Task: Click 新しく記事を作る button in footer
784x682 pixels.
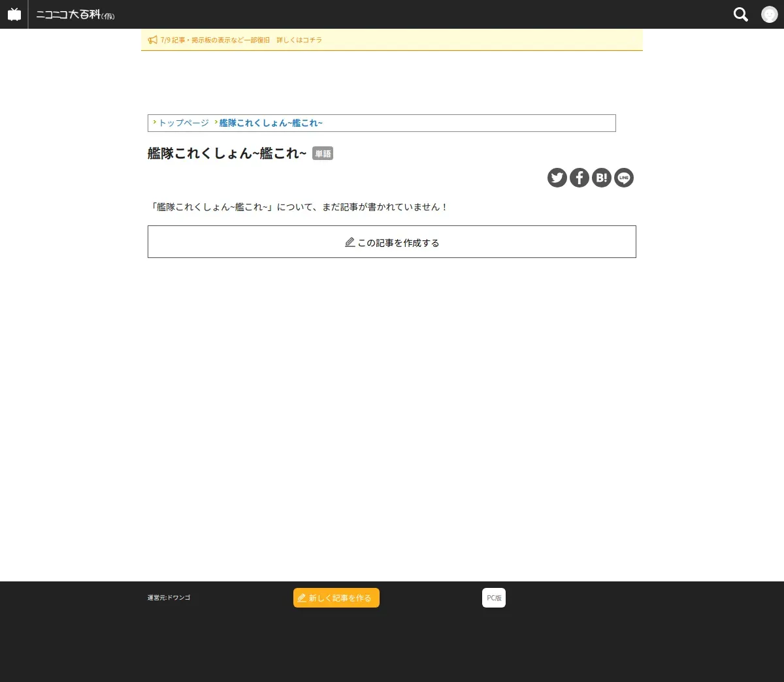Action: 336,598
